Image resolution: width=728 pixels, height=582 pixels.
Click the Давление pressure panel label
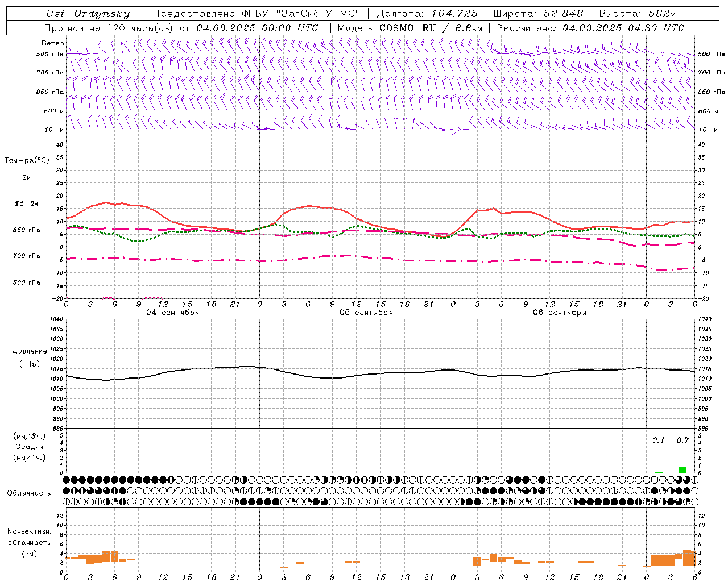coord(29,351)
